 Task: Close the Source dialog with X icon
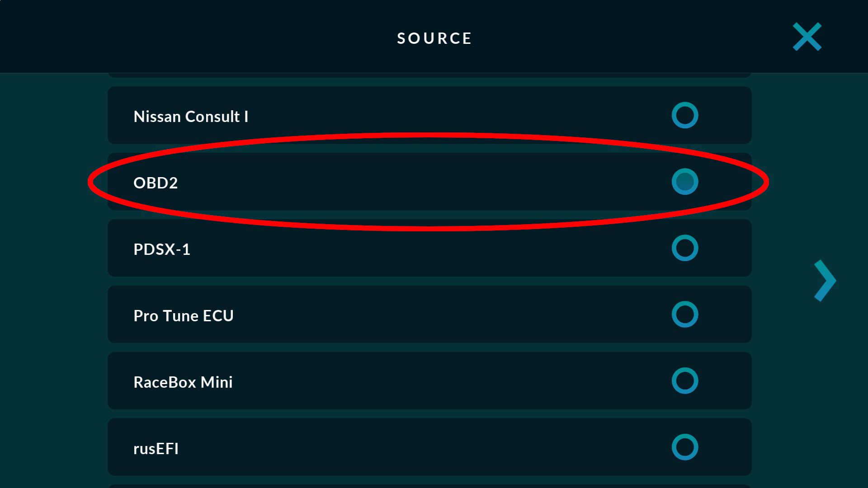pyautogui.click(x=807, y=37)
